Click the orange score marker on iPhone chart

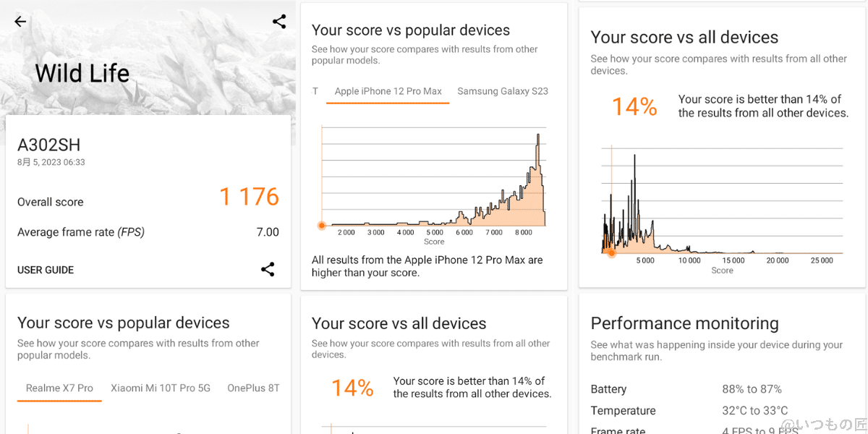pyautogui.click(x=322, y=226)
